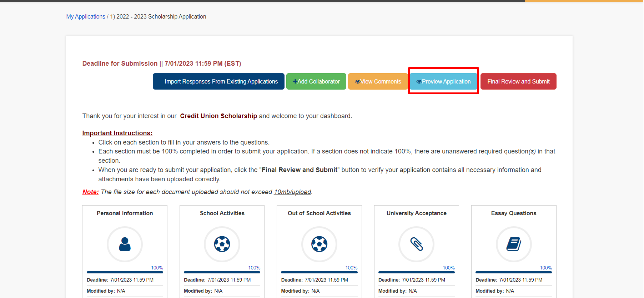Screen dimensions: 644x298
Task: Click the 2022 - 2023 Scholarship Application breadcrumb
Action: coord(158,17)
